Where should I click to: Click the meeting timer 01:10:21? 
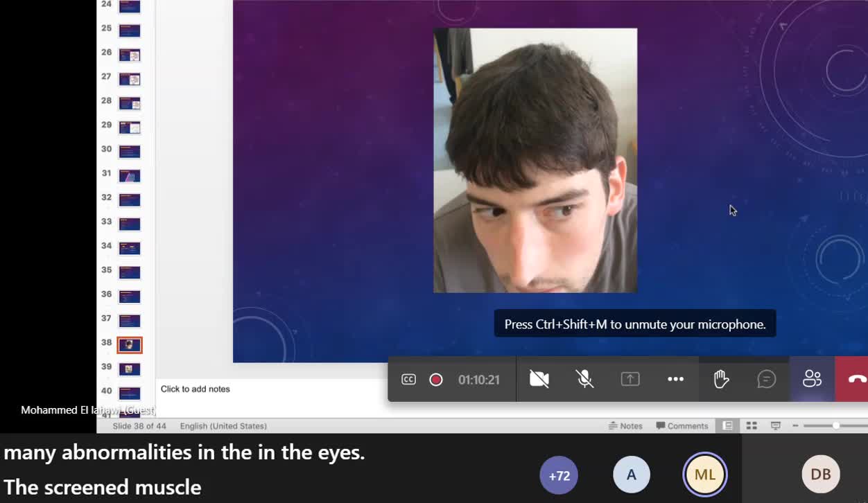(479, 380)
